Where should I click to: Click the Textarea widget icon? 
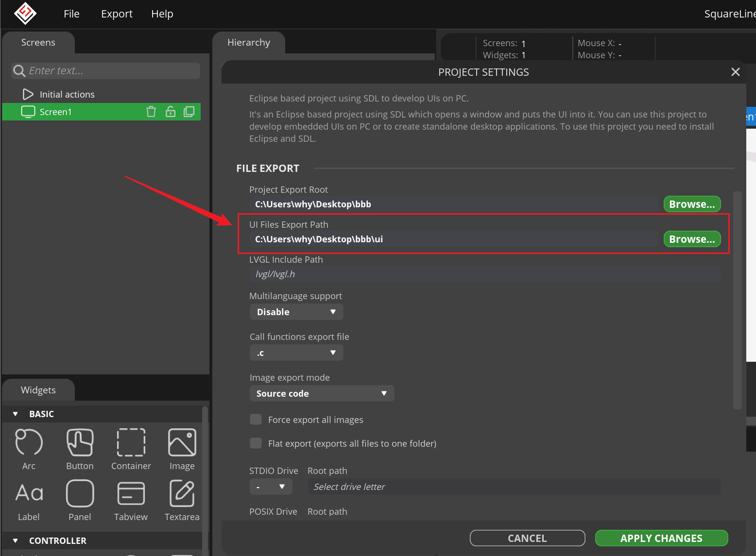point(182,493)
